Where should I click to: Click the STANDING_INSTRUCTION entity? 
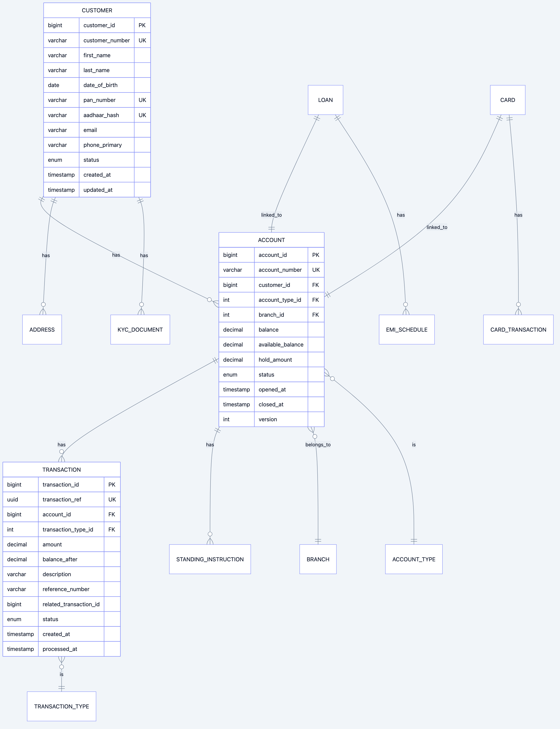[x=210, y=559]
